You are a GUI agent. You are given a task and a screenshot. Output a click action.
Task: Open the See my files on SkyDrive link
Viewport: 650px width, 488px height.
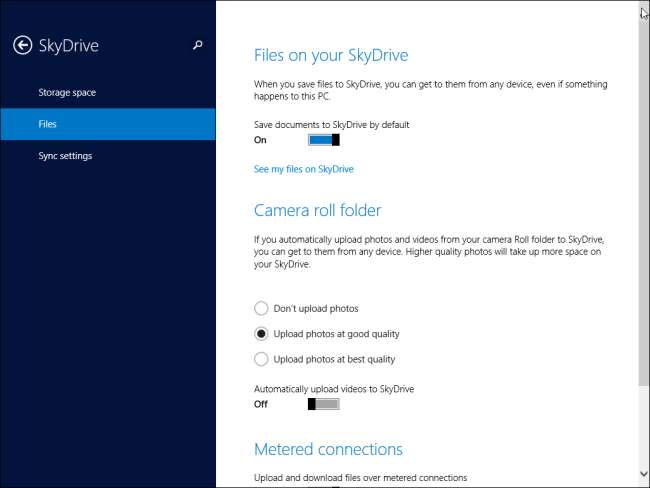304,169
